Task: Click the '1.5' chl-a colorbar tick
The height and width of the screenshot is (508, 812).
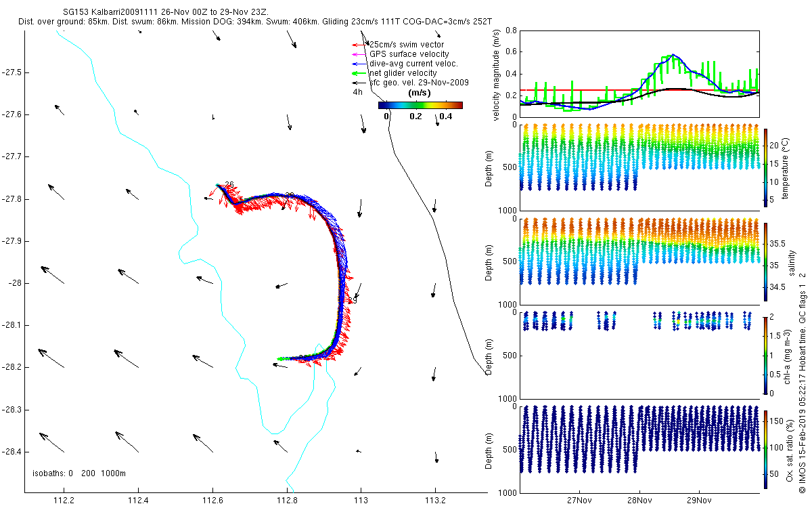Action: point(776,336)
